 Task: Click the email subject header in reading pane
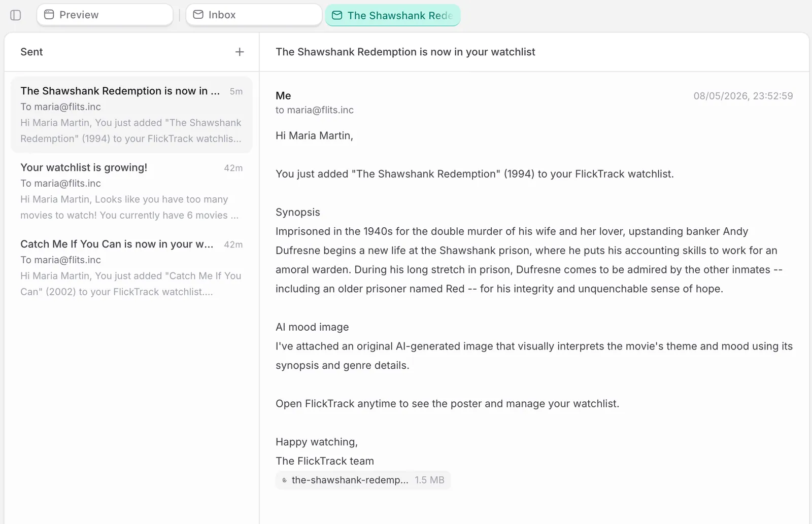[x=405, y=52]
